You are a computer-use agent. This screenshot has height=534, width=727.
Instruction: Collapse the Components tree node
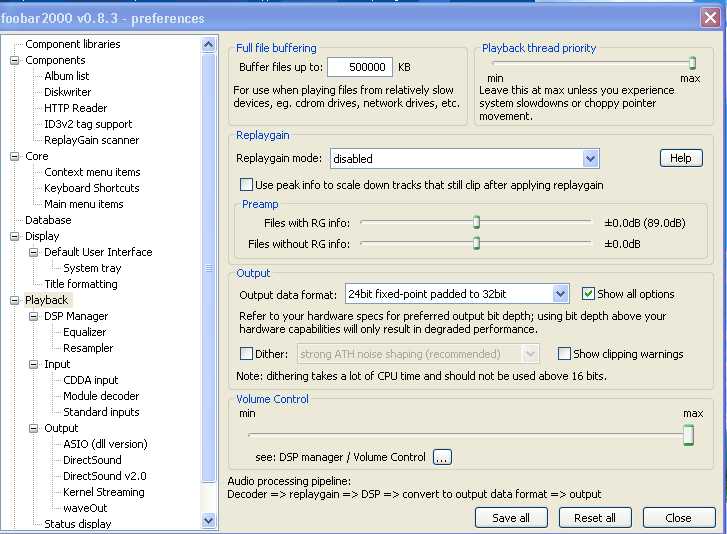point(15,60)
